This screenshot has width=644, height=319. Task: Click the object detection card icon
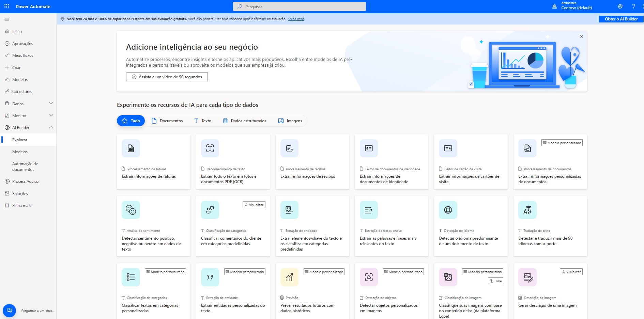click(x=369, y=277)
